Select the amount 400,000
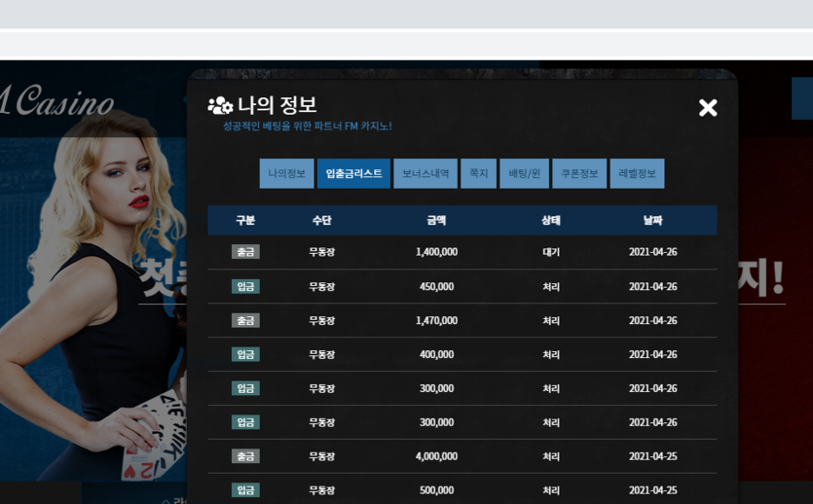This screenshot has height=504, width=813. point(436,354)
